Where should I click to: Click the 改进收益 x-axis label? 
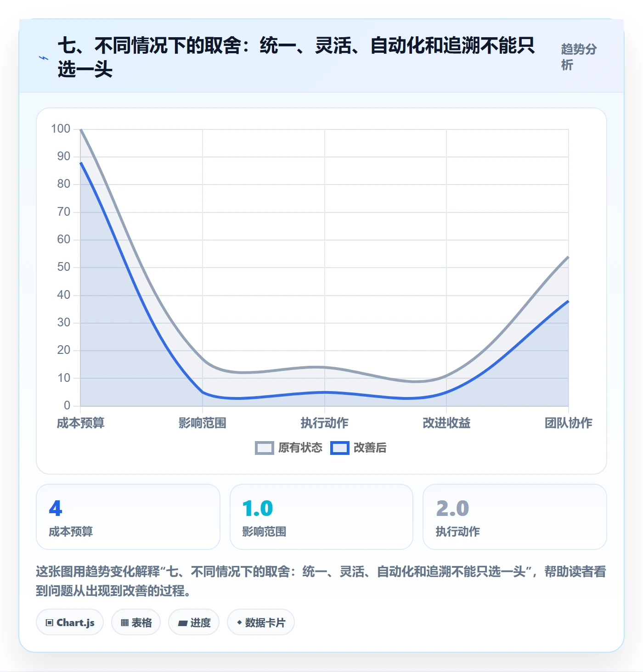(x=446, y=423)
